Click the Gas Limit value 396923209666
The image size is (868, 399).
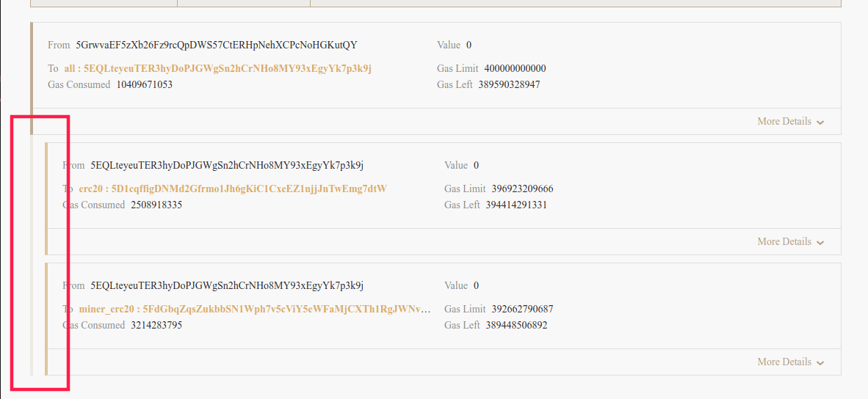(522, 188)
